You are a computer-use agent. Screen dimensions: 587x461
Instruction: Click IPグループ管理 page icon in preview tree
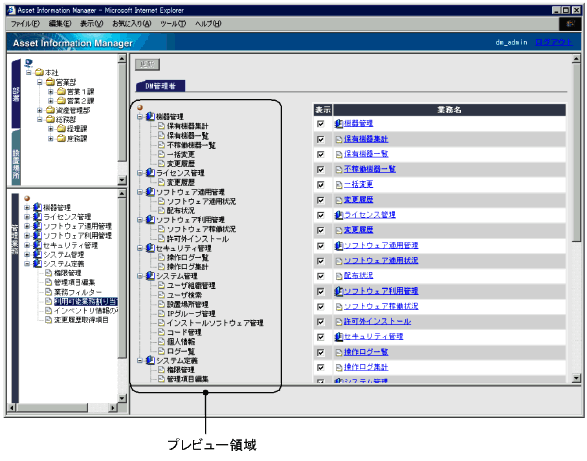161,313
